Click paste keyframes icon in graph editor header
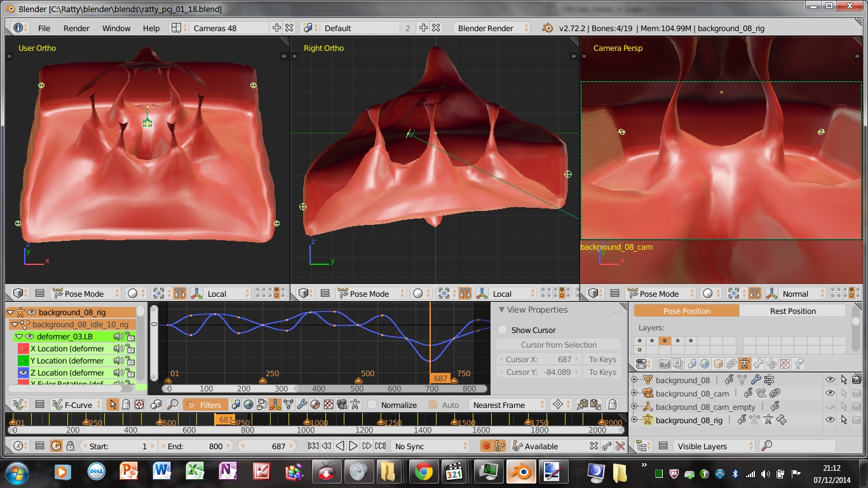Viewport: 868px width, 488px height. coord(595,405)
